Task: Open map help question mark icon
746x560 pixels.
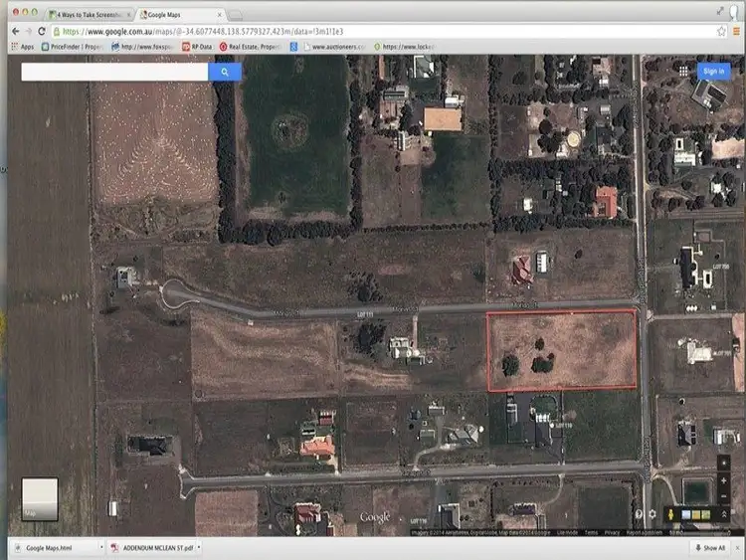Action: tap(639, 514)
